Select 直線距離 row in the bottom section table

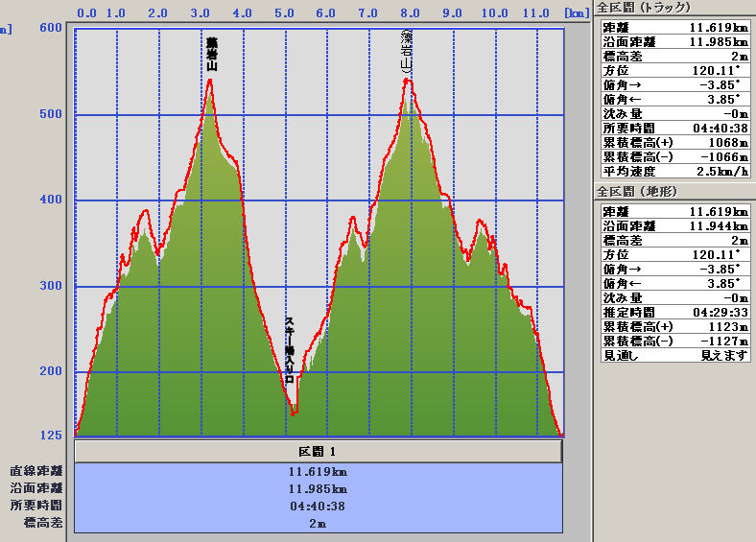(318, 471)
